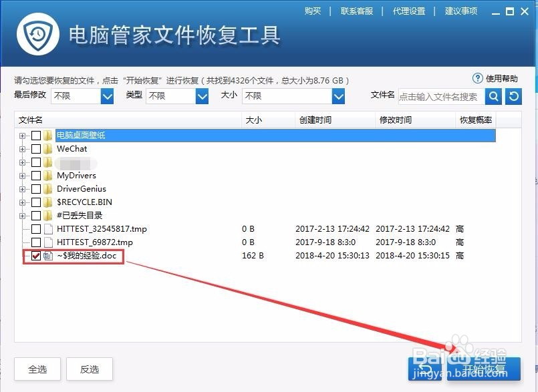Viewport: 538px width, 392px height.
Task: Expand the DriverGenius tree node
Action: pyautogui.click(x=22, y=189)
